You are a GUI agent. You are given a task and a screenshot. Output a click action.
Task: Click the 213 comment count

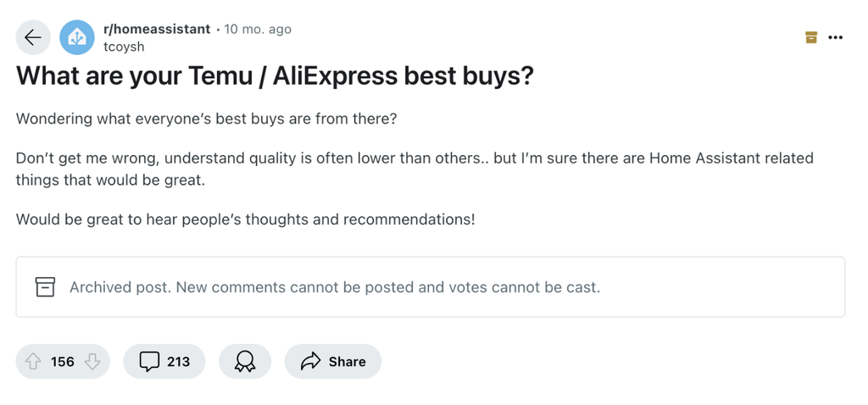click(178, 362)
